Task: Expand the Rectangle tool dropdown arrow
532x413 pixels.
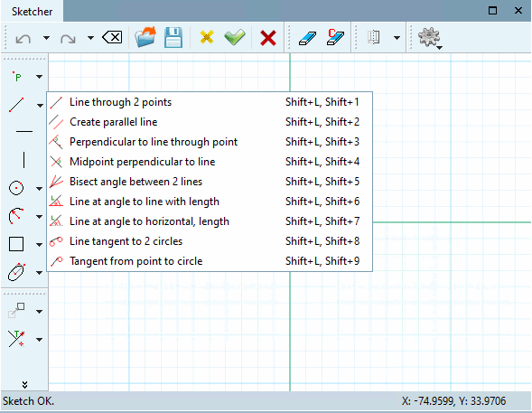Action: (x=40, y=244)
